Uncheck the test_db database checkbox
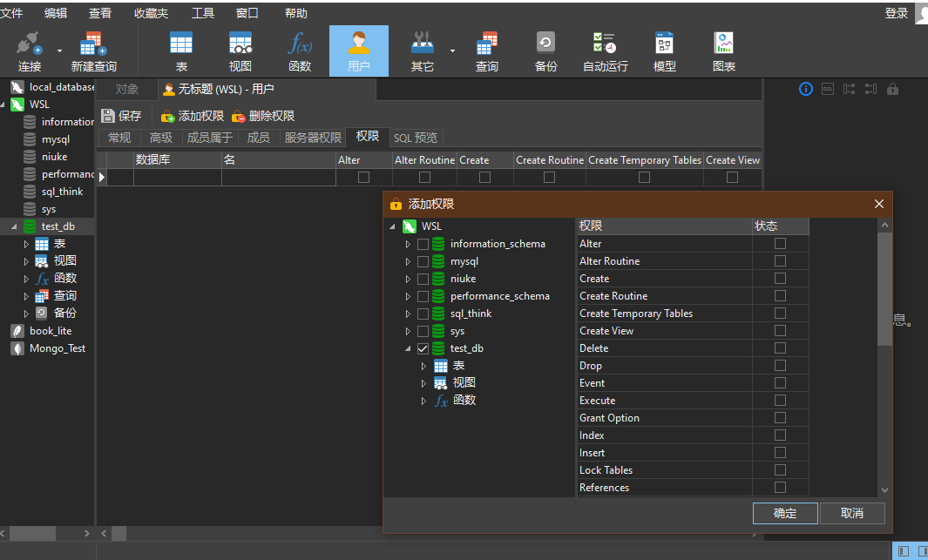This screenshot has height=560, width=928. 423,349
